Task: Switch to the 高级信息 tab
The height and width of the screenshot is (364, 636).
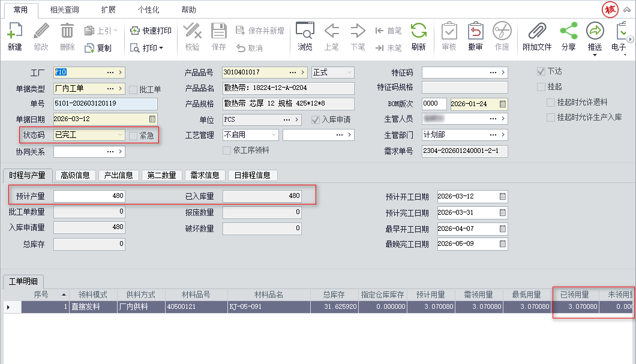Action: [x=75, y=175]
